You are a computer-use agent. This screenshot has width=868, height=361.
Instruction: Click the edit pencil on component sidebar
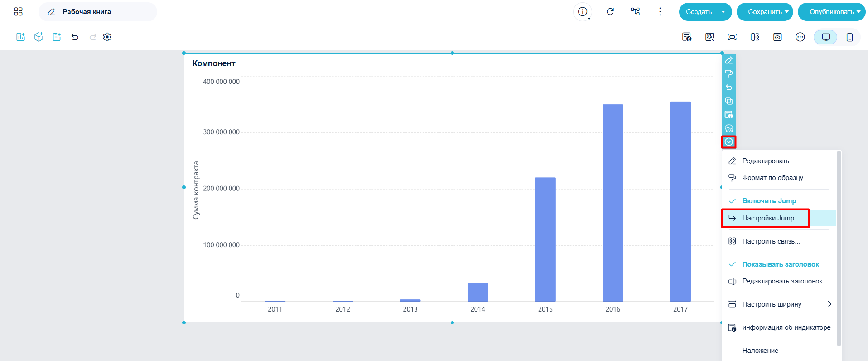tap(729, 60)
